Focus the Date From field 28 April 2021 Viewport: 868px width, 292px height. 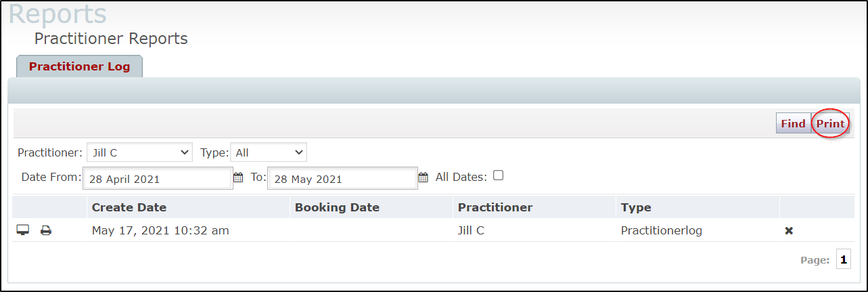point(158,179)
